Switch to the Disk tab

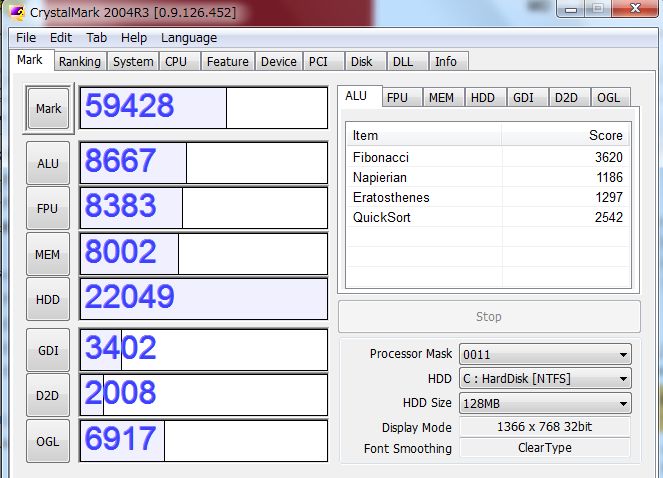(361, 61)
